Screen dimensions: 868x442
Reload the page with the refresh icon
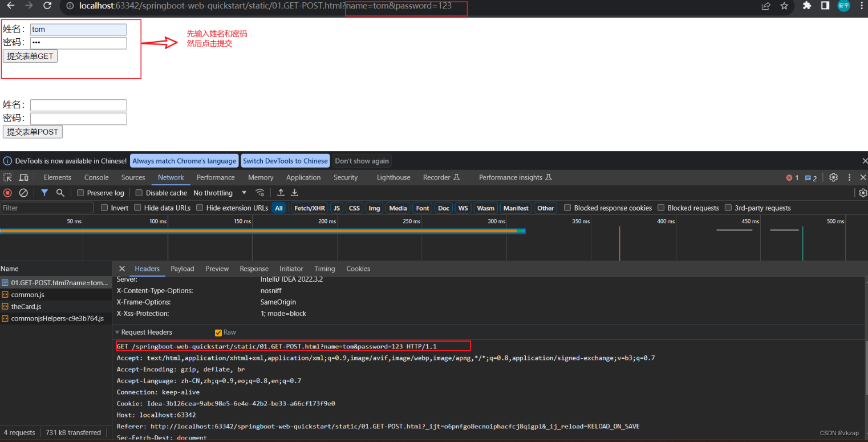(48, 6)
